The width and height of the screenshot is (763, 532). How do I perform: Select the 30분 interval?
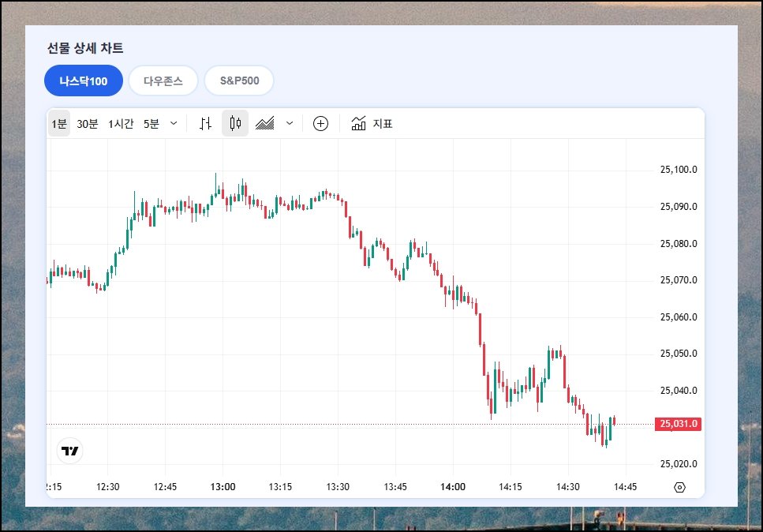pyautogui.click(x=88, y=124)
